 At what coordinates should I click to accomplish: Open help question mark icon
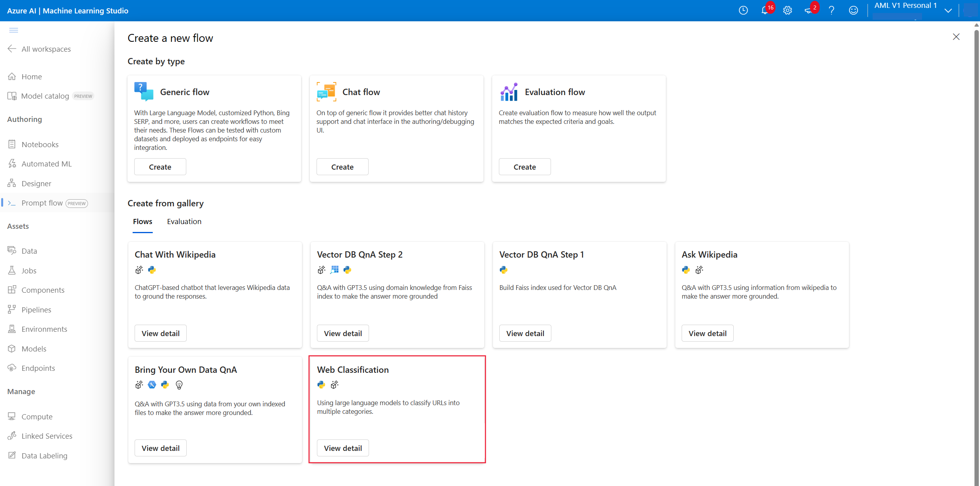(x=831, y=11)
